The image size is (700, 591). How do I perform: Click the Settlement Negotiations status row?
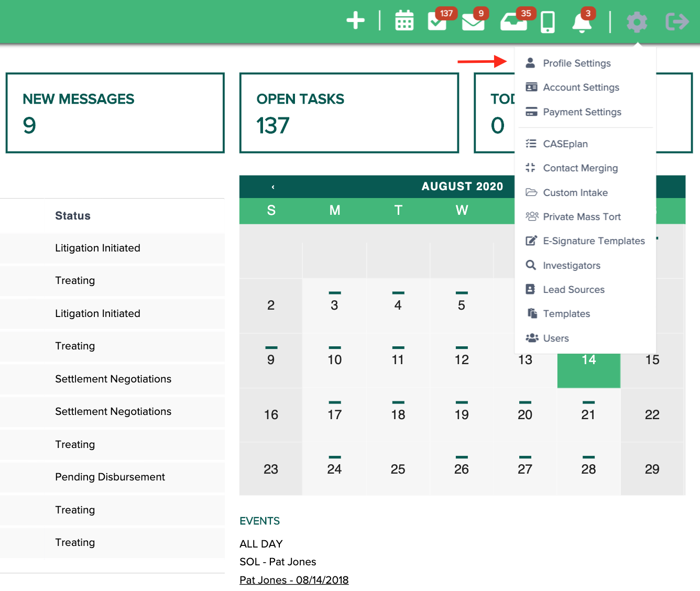pyautogui.click(x=113, y=379)
